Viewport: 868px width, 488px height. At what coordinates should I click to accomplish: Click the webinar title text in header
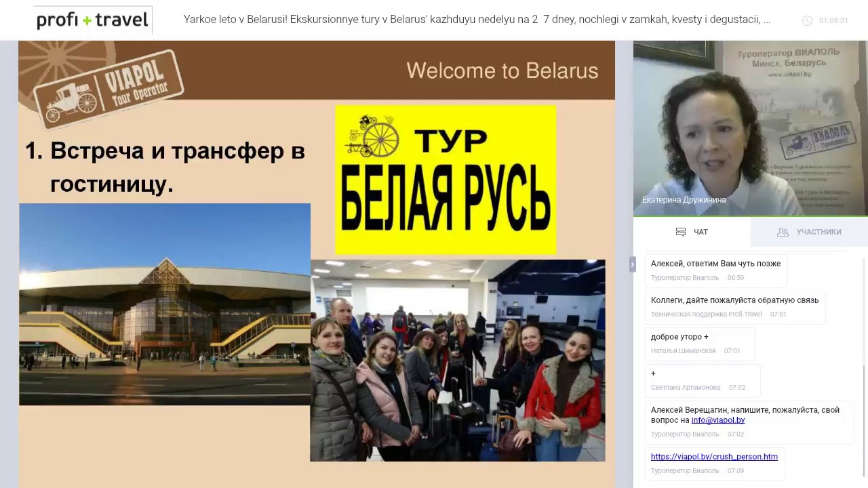(477, 20)
